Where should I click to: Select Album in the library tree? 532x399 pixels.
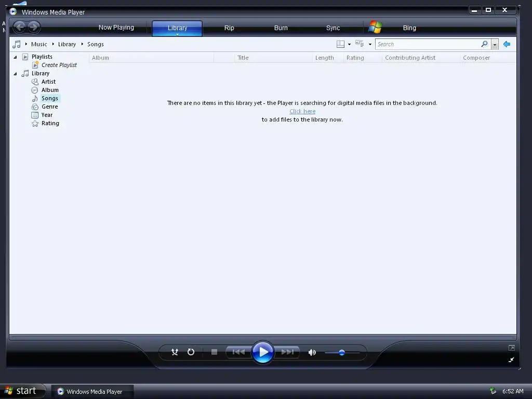[x=50, y=90]
